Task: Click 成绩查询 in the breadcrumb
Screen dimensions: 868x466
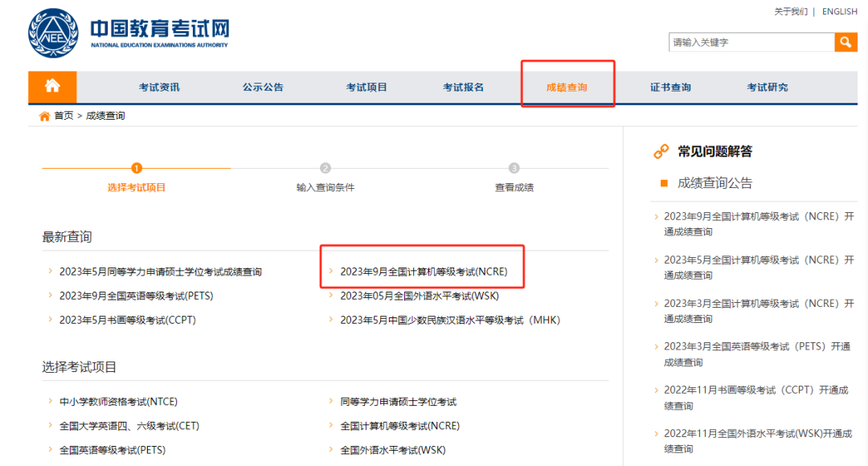Action: point(105,116)
